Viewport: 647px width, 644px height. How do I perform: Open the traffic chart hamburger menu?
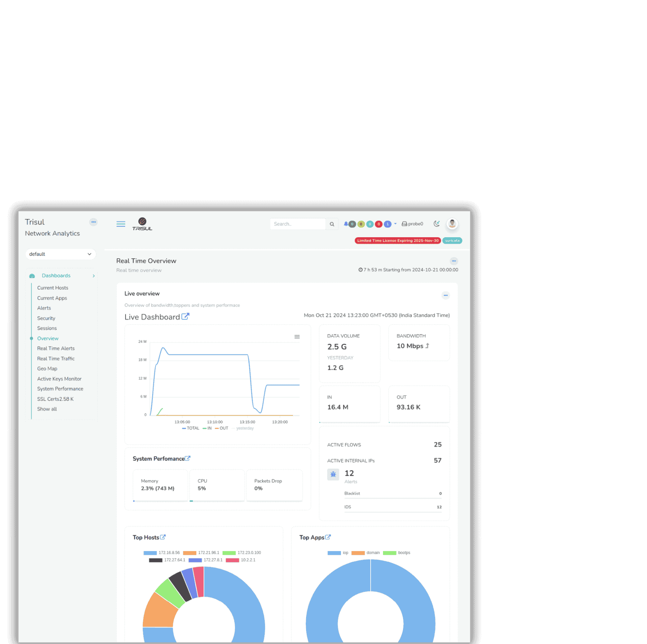(x=297, y=337)
